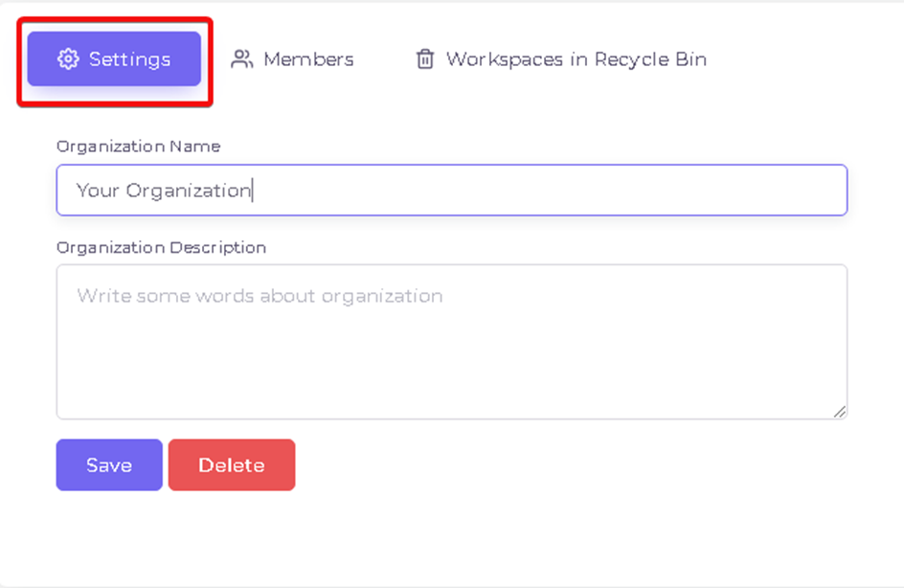Click the "Organization Name" label
This screenshot has height=588, width=904.
[138, 147]
